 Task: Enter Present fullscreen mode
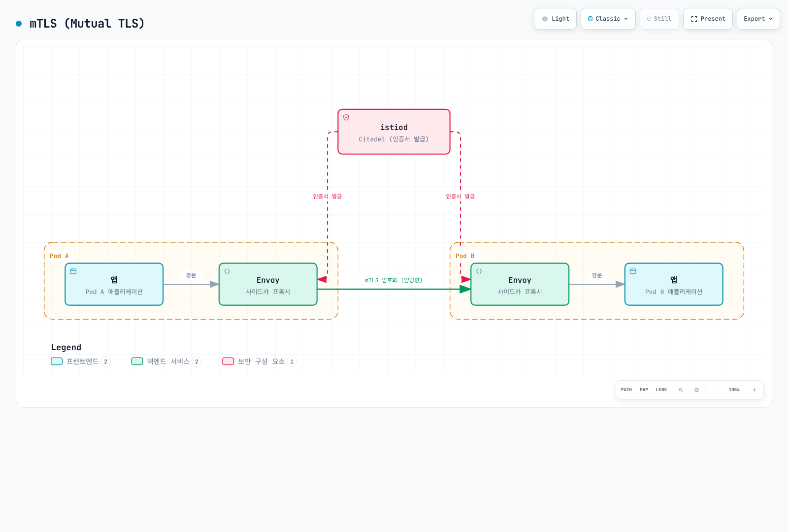click(x=708, y=19)
